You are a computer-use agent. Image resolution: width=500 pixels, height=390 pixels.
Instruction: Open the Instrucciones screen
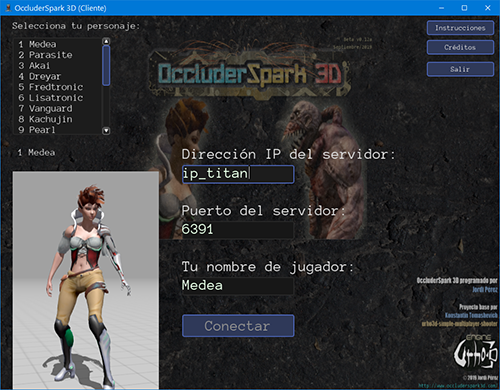(460, 28)
